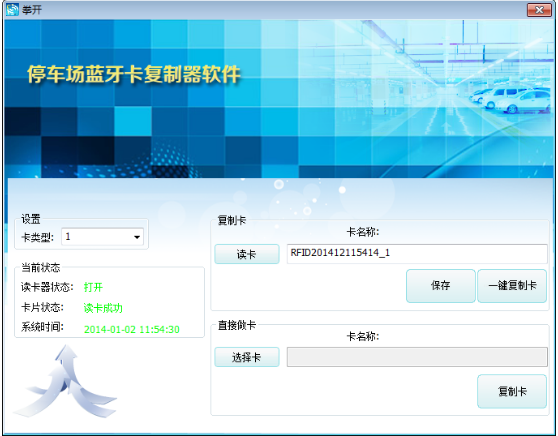Click the RFID201412115414_1 card name field

[417, 254]
